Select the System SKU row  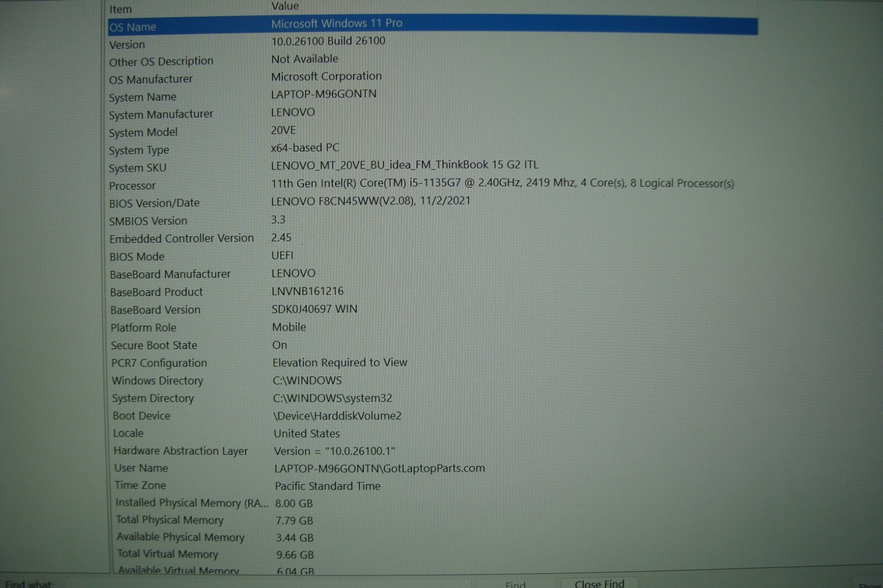pos(137,168)
